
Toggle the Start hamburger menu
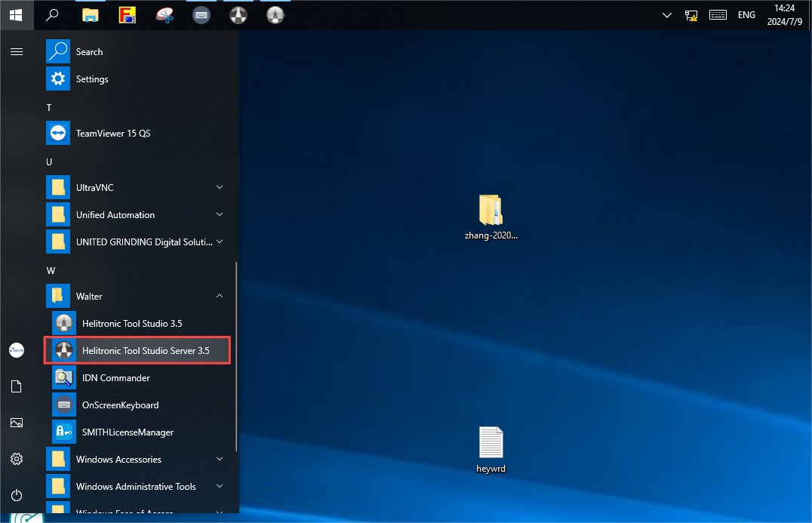tap(17, 52)
